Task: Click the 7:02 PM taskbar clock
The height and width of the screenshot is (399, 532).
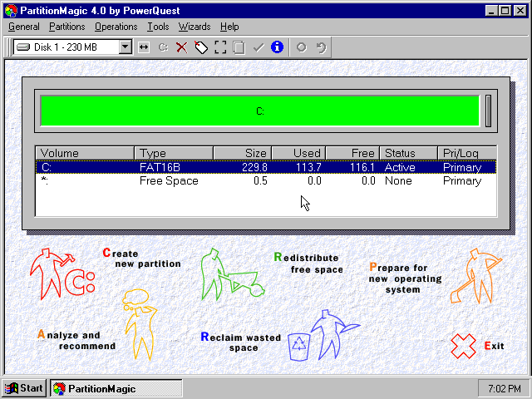Action: click(505, 388)
